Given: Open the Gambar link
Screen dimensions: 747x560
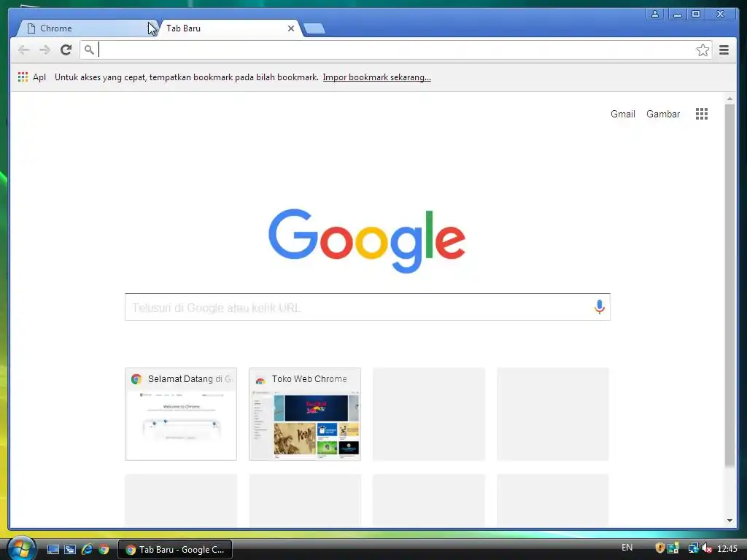Looking at the screenshot, I should coord(662,114).
